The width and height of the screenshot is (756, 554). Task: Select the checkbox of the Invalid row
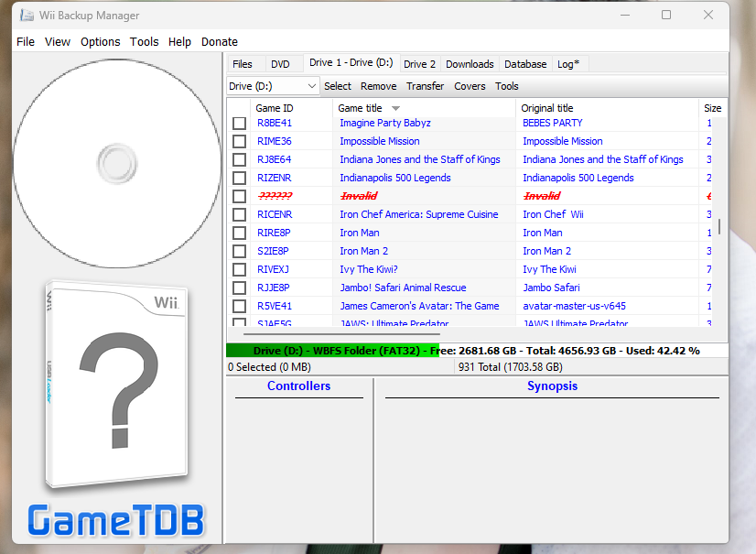pyautogui.click(x=239, y=196)
